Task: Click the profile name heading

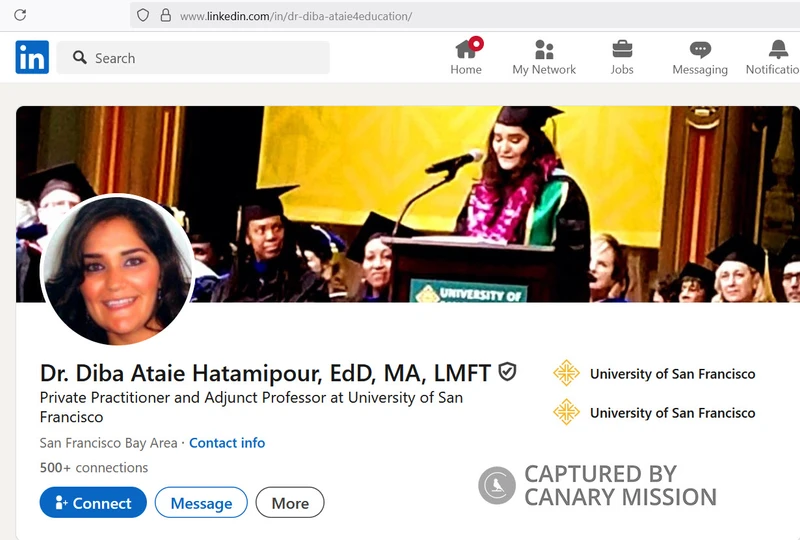Action: pos(265,373)
